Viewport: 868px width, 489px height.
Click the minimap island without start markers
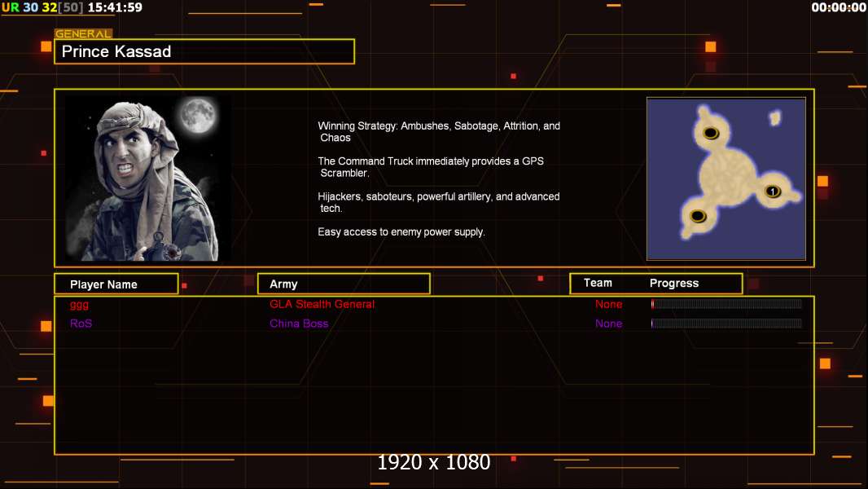(x=775, y=117)
